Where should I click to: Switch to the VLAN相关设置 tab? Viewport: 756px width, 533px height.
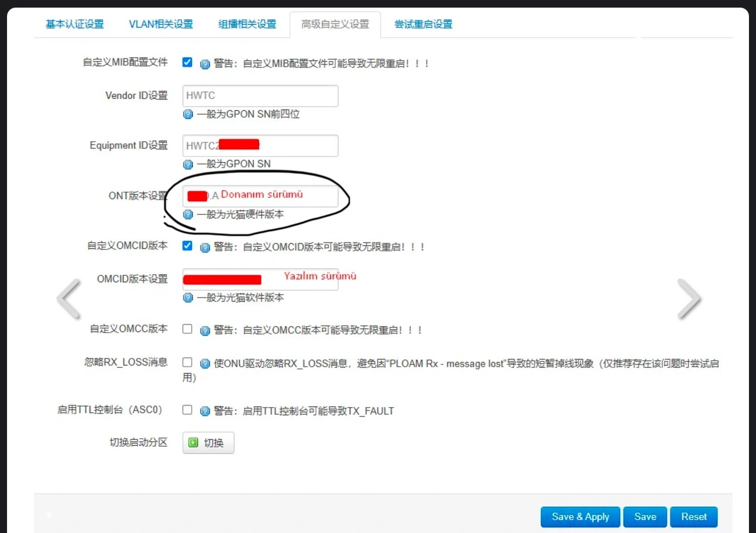[161, 24]
